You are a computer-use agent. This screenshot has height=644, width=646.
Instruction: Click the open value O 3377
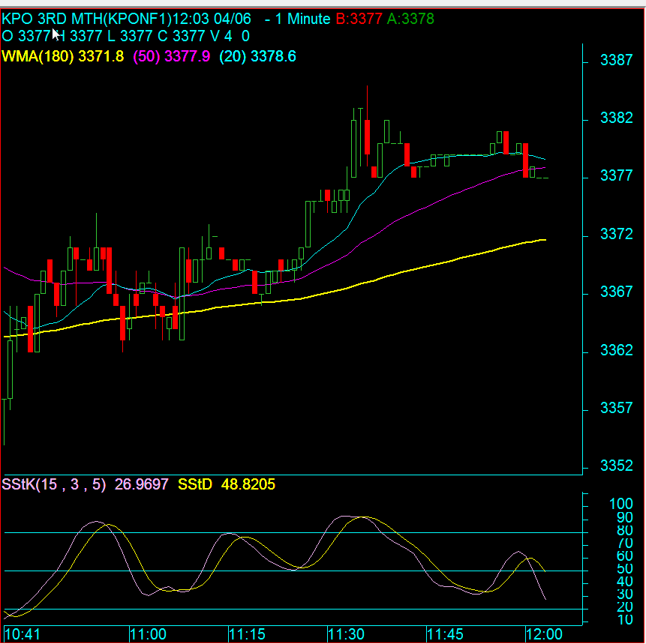[26, 36]
